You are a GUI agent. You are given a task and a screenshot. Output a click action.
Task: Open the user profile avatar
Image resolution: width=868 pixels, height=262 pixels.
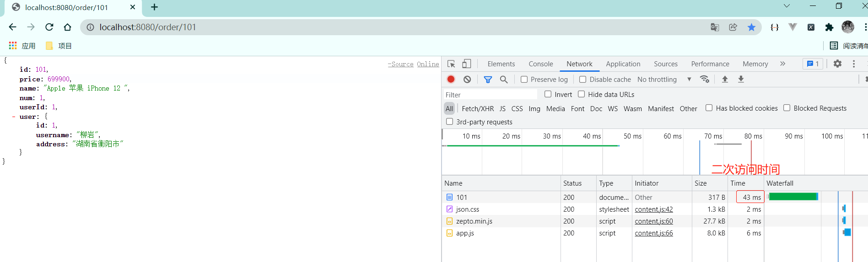[x=847, y=27]
